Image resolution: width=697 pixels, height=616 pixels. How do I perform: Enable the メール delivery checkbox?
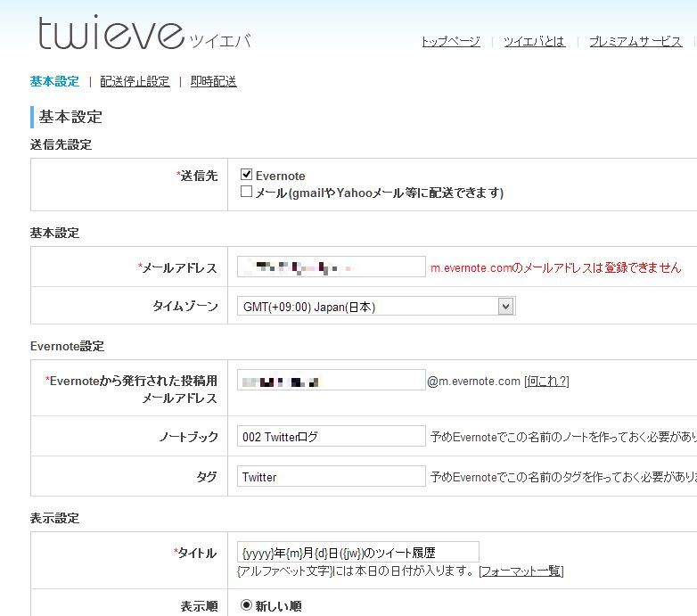click(246, 192)
